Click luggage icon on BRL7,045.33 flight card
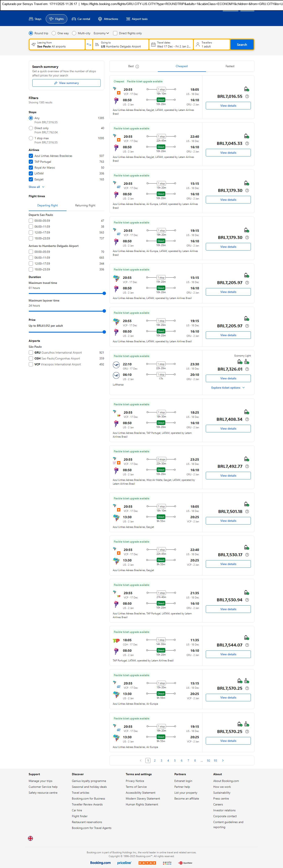Image resolution: width=283 pixels, height=868 pixels. (x=246, y=136)
